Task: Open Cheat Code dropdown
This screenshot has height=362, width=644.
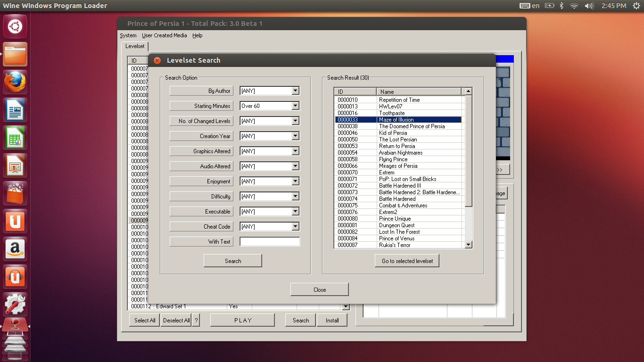Action: 295,227
